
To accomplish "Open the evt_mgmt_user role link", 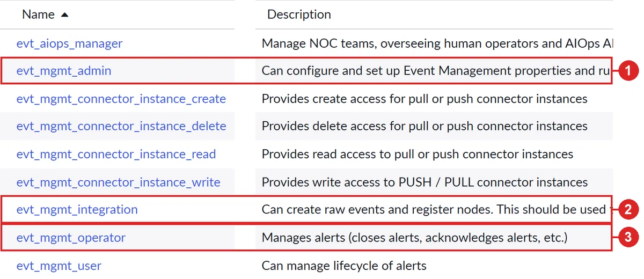I will click(x=59, y=266).
